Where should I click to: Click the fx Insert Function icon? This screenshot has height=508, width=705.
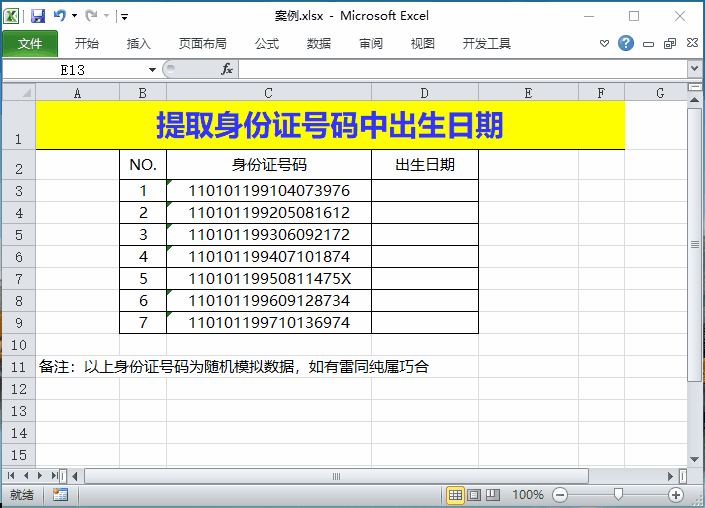point(227,69)
